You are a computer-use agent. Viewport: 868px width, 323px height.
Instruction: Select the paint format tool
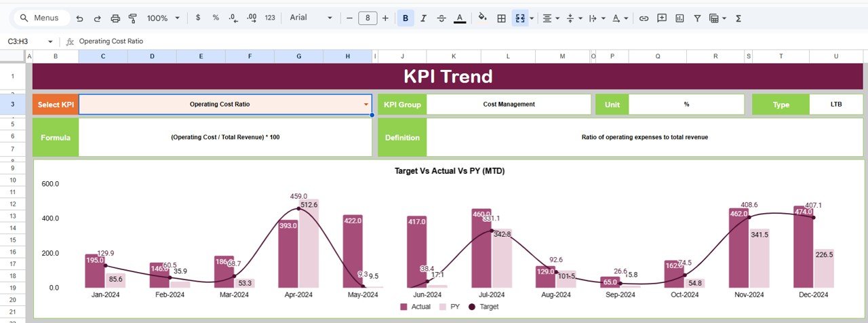point(133,18)
